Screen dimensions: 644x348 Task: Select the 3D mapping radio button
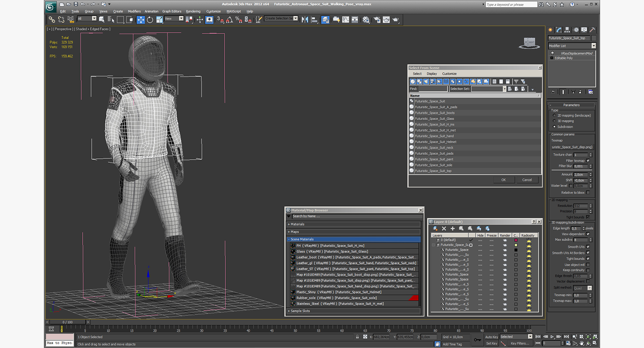coord(554,121)
